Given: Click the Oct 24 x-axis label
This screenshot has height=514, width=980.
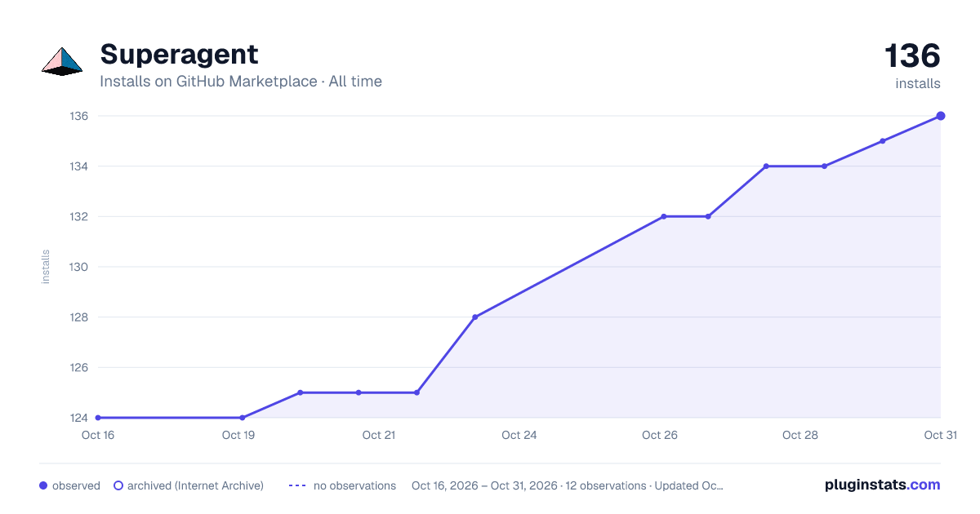Looking at the screenshot, I should tap(519, 435).
